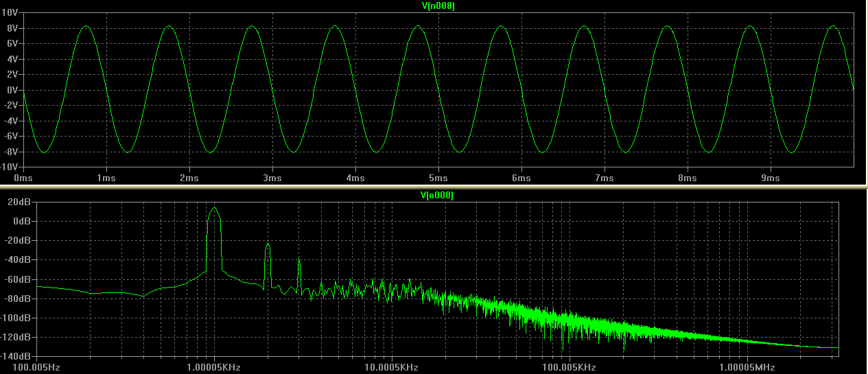Viewport: 868px width, 374px height.
Task: Click the 1.00005MHz label on the frequency axis
Action: click(747, 367)
